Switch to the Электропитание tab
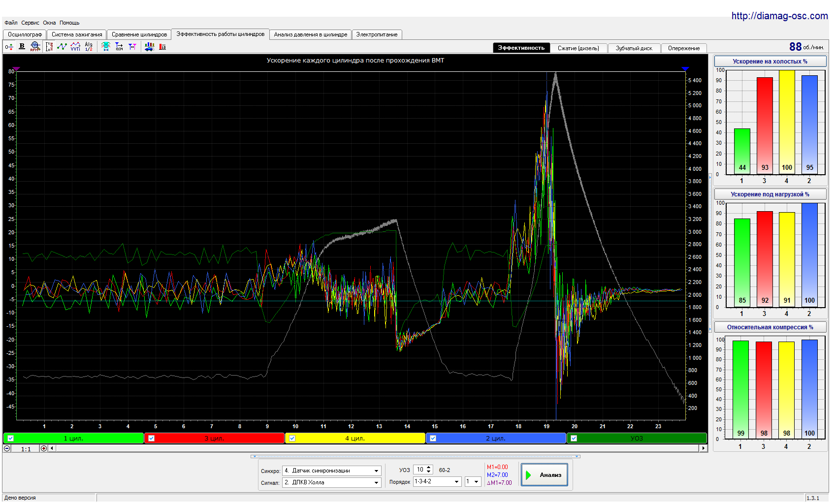The width and height of the screenshot is (835, 504). [377, 34]
